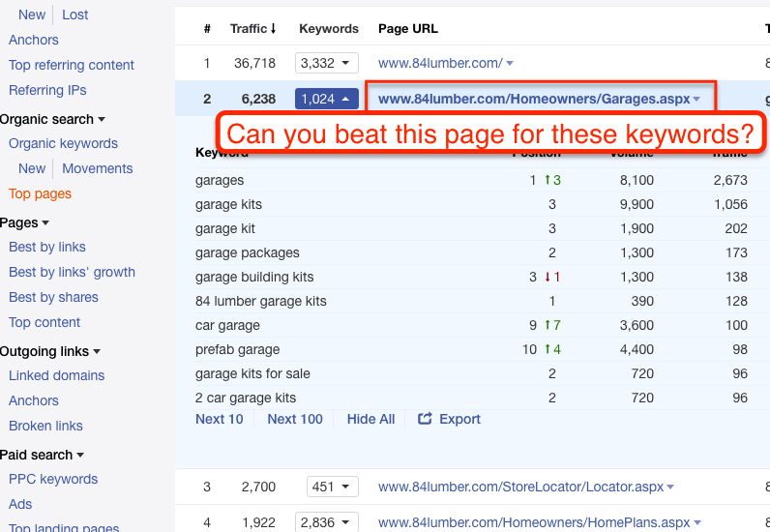The height and width of the screenshot is (532, 770).
Task: Open the 3,332 keywords dropdown
Action: click(328, 64)
